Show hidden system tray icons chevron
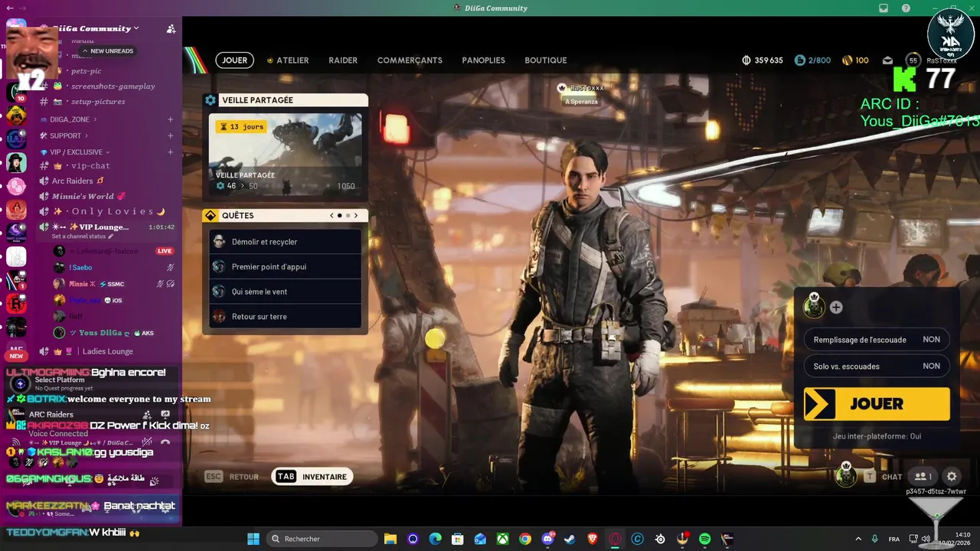 (x=857, y=539)
